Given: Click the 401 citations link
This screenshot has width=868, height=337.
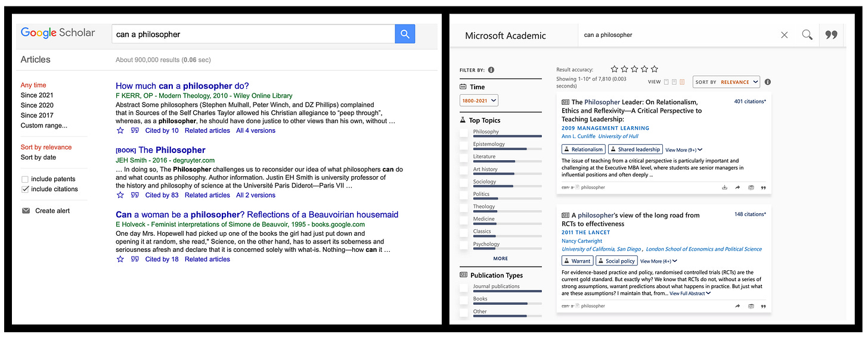Looking at the screenshot, I should (750, 101).
